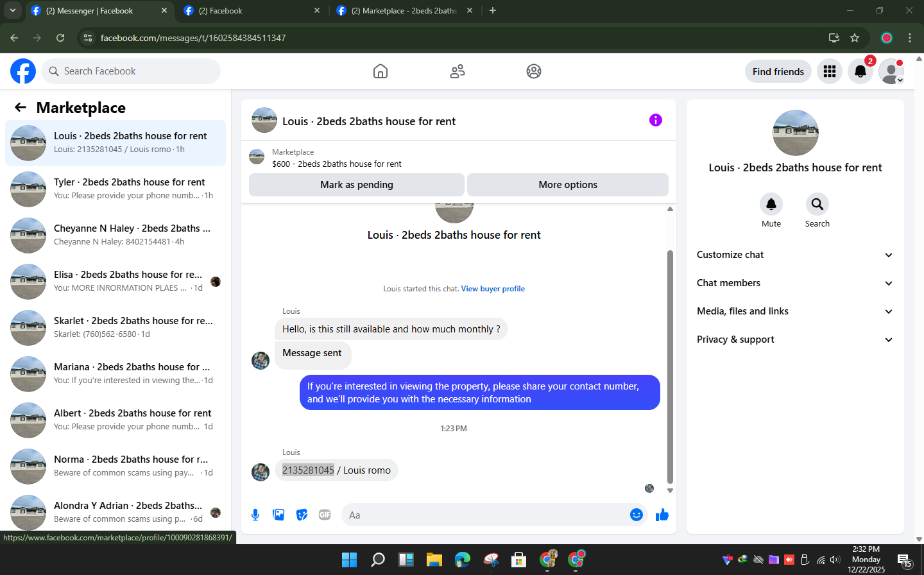Click the Search Facebook field
Viewport: 924px width, 575px height.
coord(131,71)
